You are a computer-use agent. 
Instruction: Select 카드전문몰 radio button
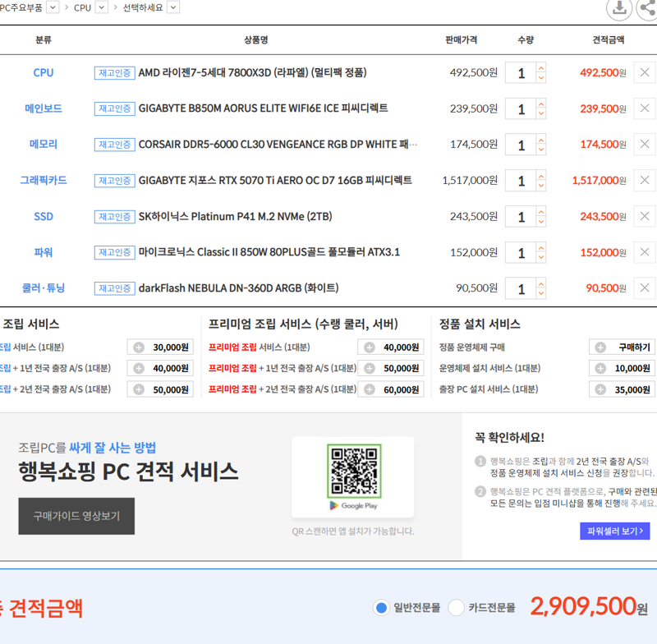[457, 608]
